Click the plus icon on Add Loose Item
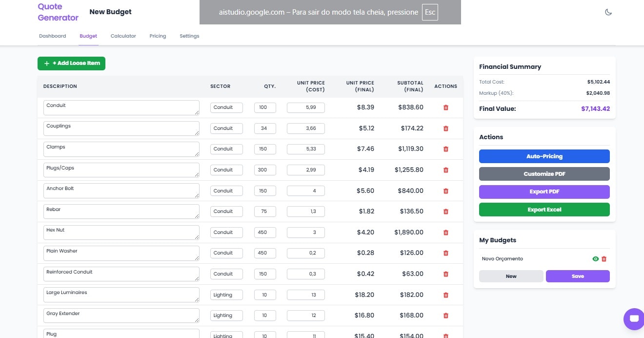 pos(46,63)
